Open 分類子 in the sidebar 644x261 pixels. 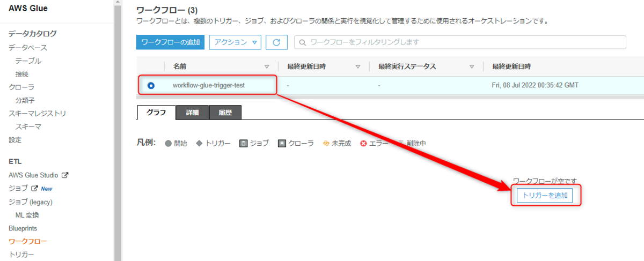click(25, 100)
